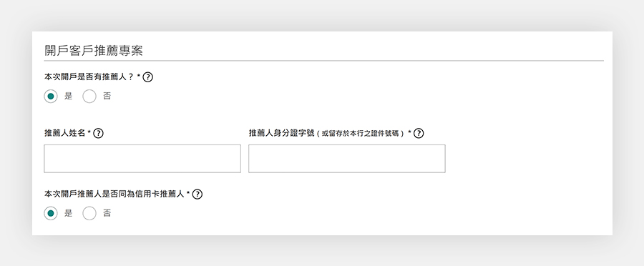Open help icon beside 本次開戶是否有推薦人 question
This screenshot has width=644, height=266.
pyautogui.click(x=148, y=77)
